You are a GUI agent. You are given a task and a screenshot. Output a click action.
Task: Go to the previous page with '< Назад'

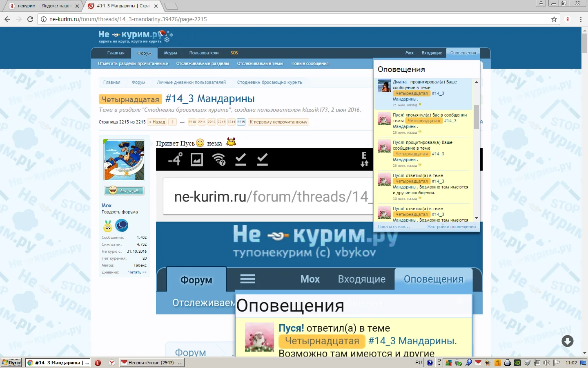pos(157,122)
